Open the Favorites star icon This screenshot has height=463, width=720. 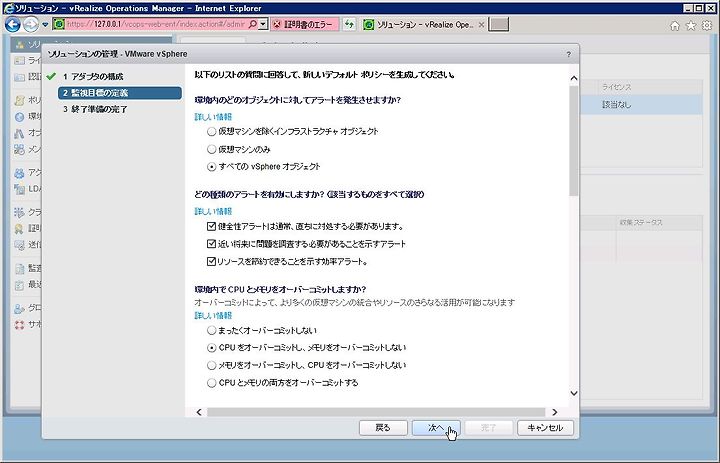pyautogui.click(x=691, y=26)
